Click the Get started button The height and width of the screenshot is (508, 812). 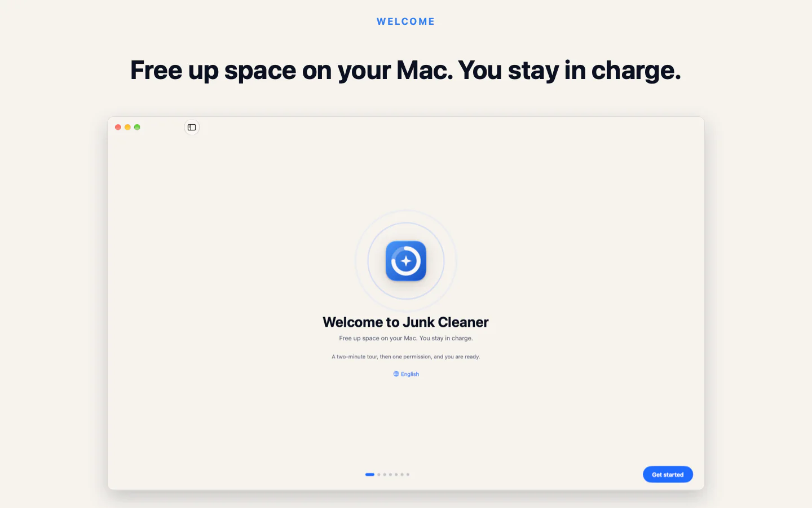tap(668, 475)
